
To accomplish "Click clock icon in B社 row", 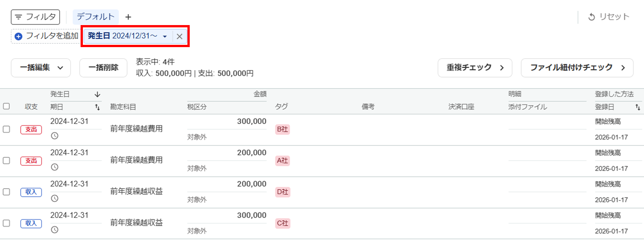I will (55, 136).
